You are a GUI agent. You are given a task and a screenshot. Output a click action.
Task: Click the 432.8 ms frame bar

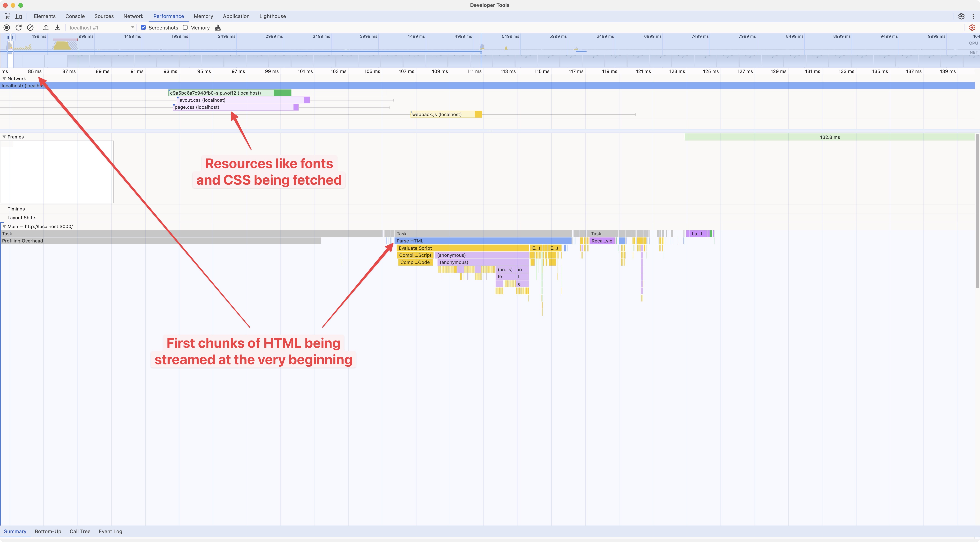[829, 137]
